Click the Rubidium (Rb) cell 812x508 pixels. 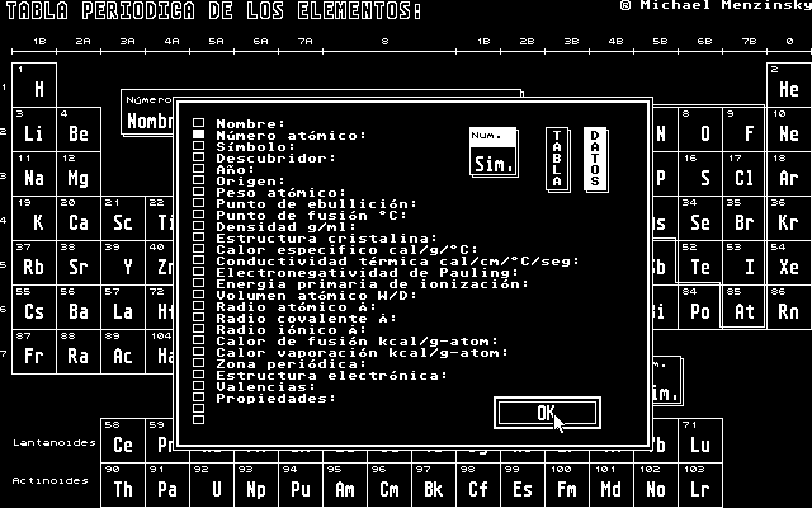tap(34, 263)
